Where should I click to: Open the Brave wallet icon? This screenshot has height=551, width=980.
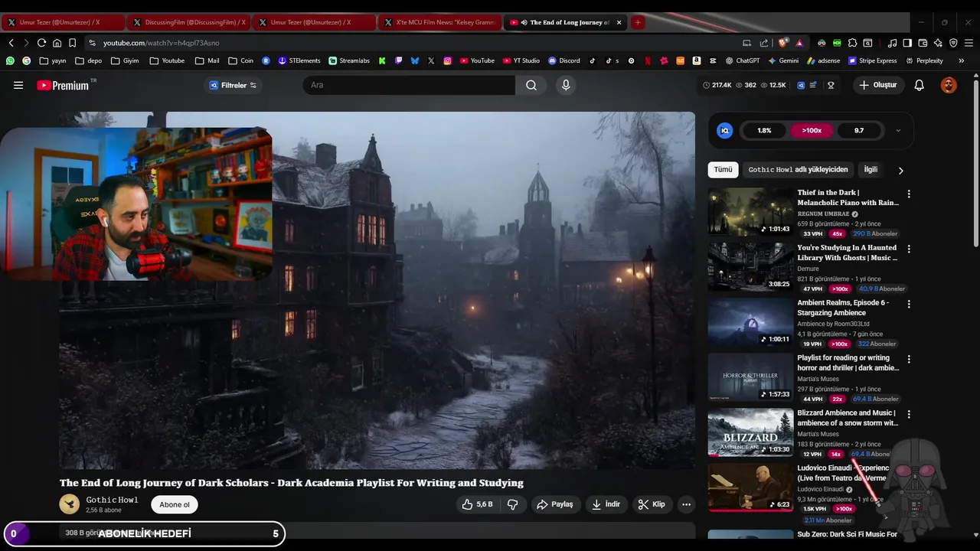pyautogui.click(x=923, y=43)
